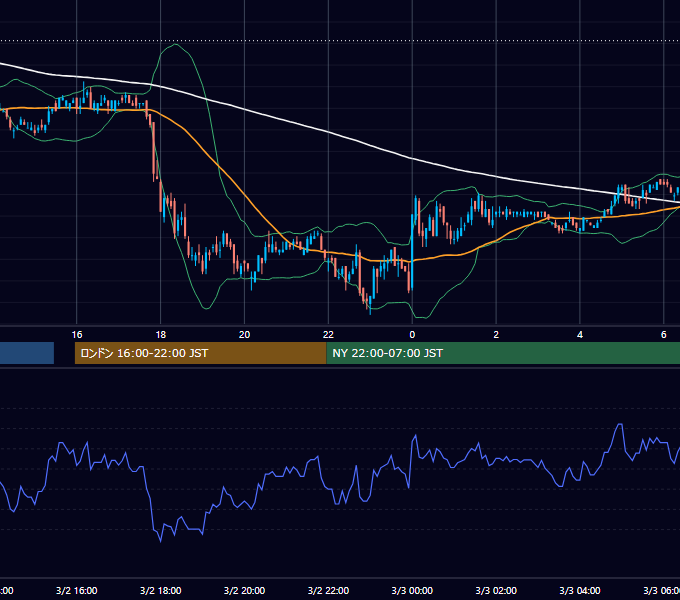Click the 3/3 04:00 time label

(x=580, y=590)
